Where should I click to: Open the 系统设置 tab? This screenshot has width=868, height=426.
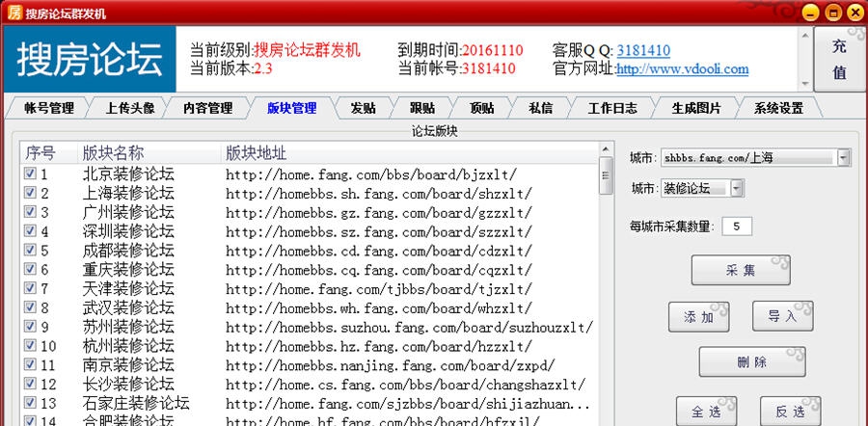point(778,108)
